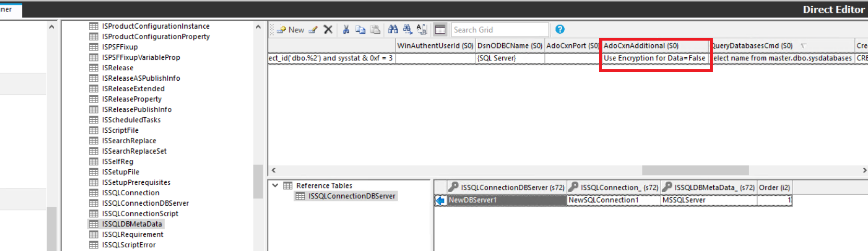Open Find with the binoculars icon
Screen dimensions: 868x251
pyautogui.click(x=393, y=30)
